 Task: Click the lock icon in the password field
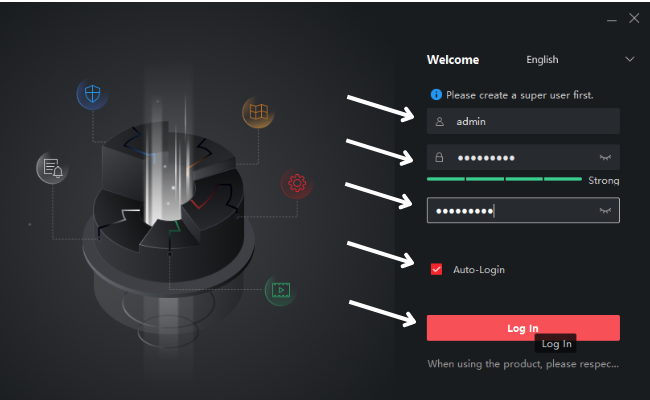439,158
